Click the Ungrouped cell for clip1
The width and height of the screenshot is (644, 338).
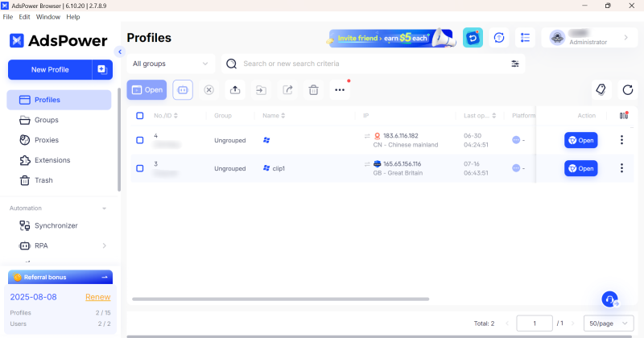(230, 168)
